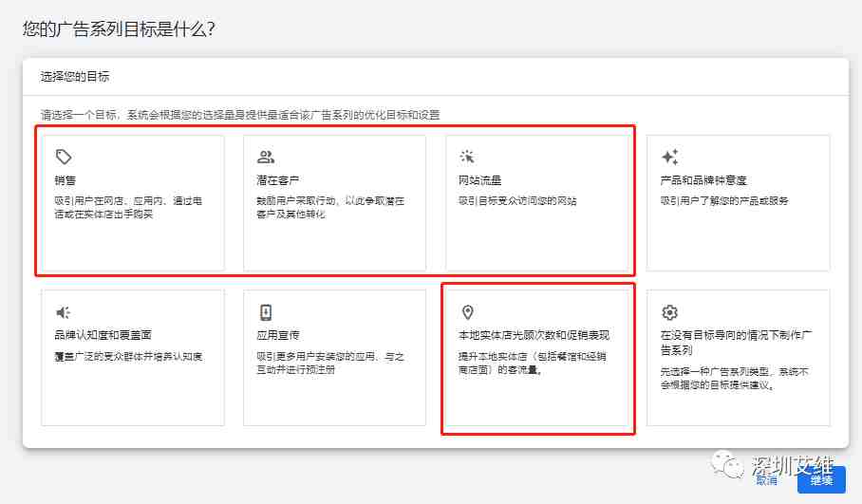Click the gear icon for no-goal campaign

coord(669,312)
